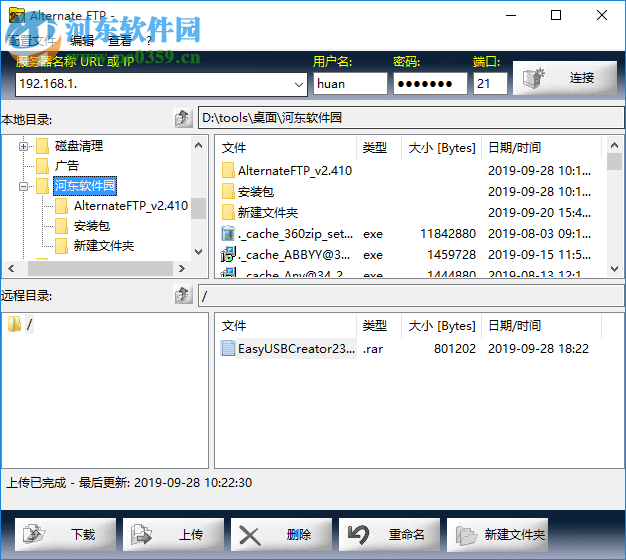This screenshot has height=560, width=626.
Task: Click the New Folder (新建文件夹) button
Action: 497,534
